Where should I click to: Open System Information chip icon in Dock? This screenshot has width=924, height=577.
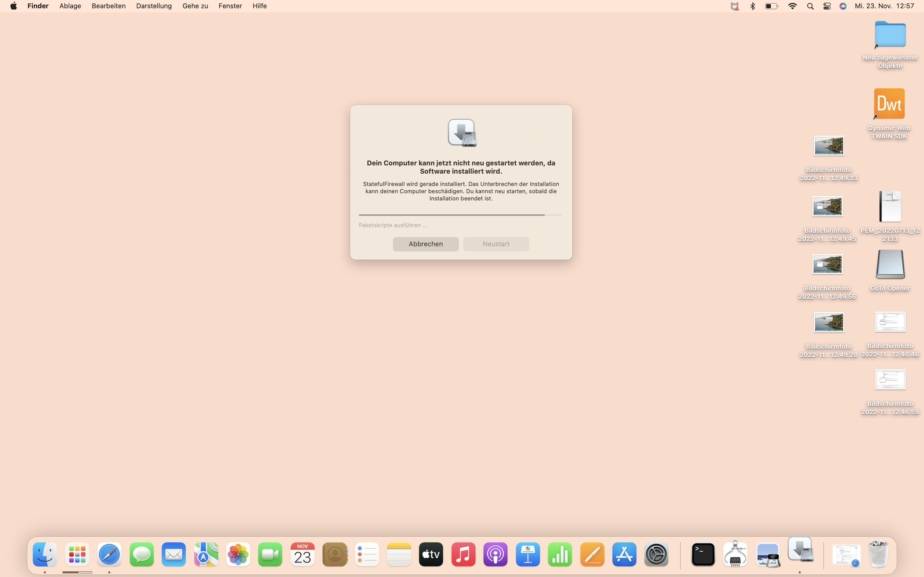point(735,554)
